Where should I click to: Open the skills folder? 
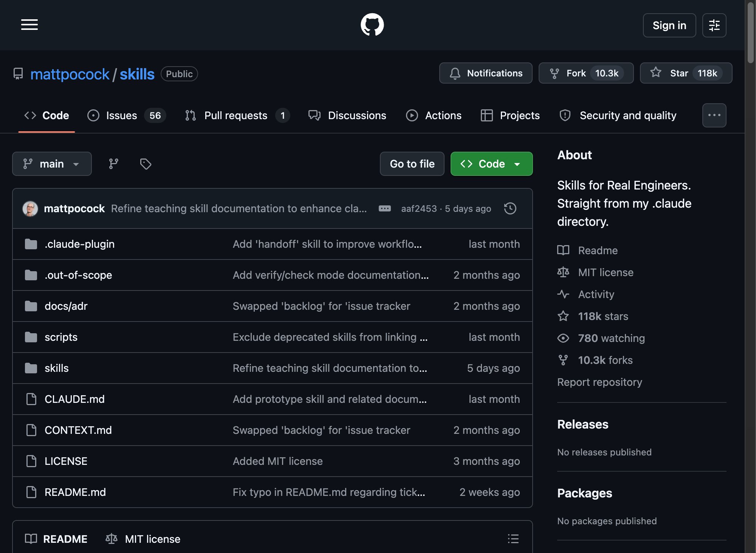[57, 368]
